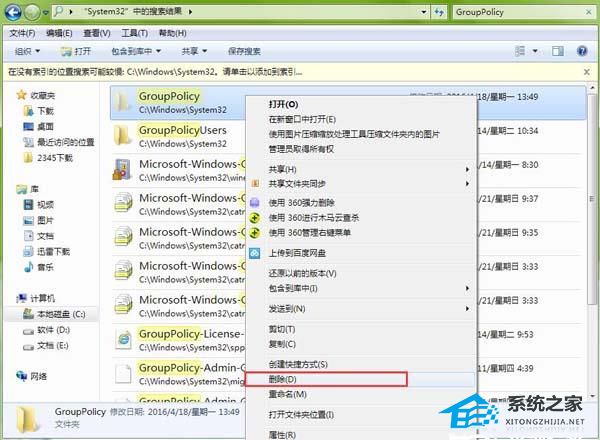Open 最近访问的位置 in navigation pane
600x440 pixels.
(x=59, y=142)
